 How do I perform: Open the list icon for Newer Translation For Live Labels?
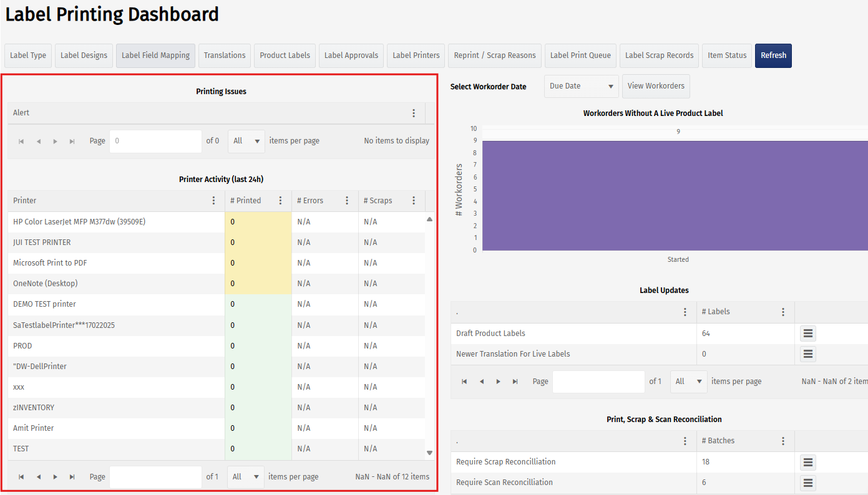click(808, 354)
